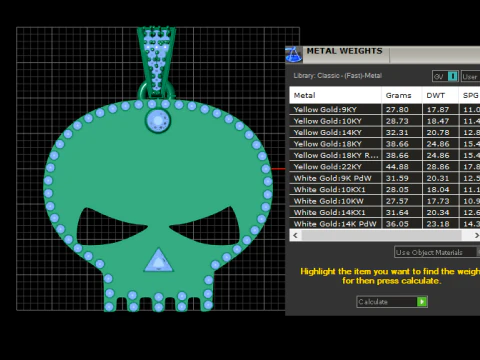Screen dimensions: 480x360
Task: Sort by the Grams column header
Action: coord(402,95)
